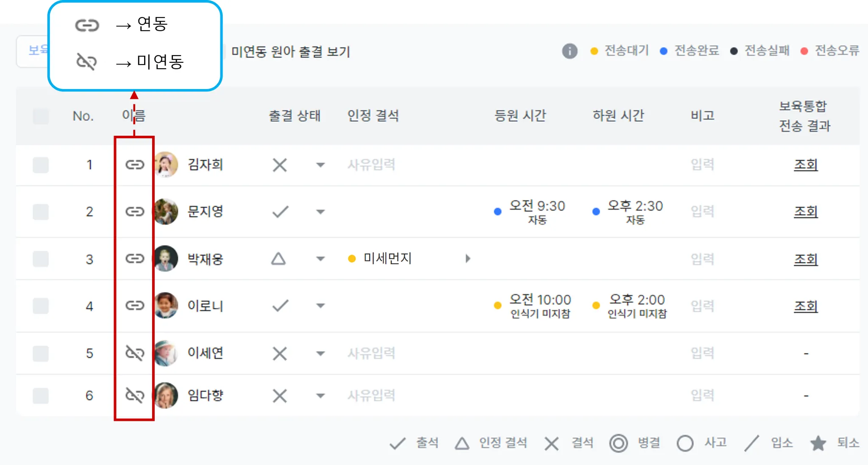Click the 조회 link for 이로니
Screen dimensions: 868x465
click(806, 306)
